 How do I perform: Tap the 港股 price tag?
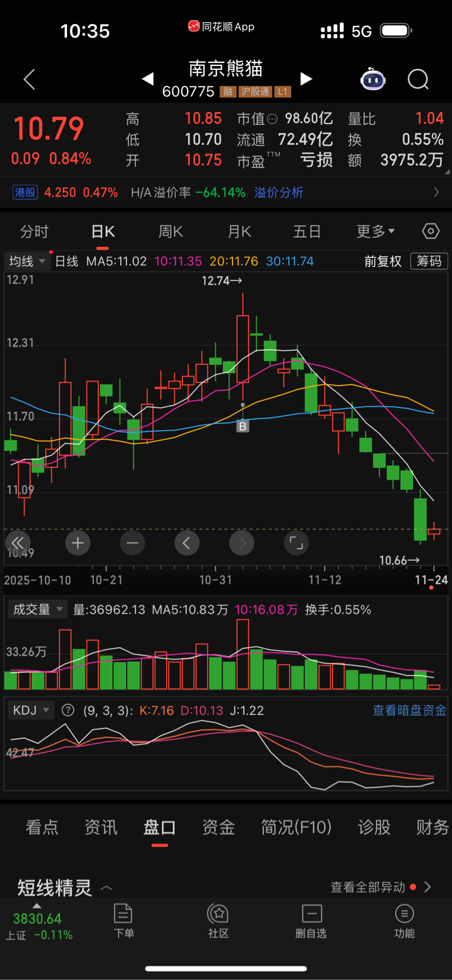pyautogui.click(x=25, y=192)
